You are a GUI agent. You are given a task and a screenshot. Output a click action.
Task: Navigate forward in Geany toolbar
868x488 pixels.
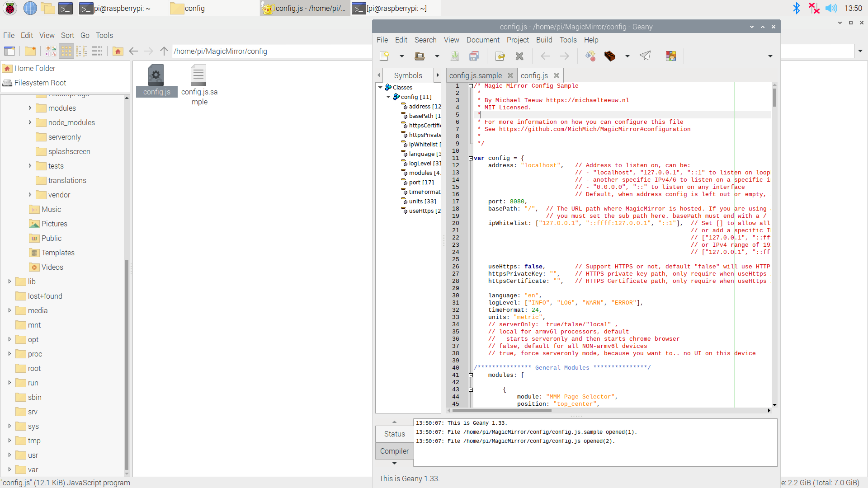[x=565, y=56]
